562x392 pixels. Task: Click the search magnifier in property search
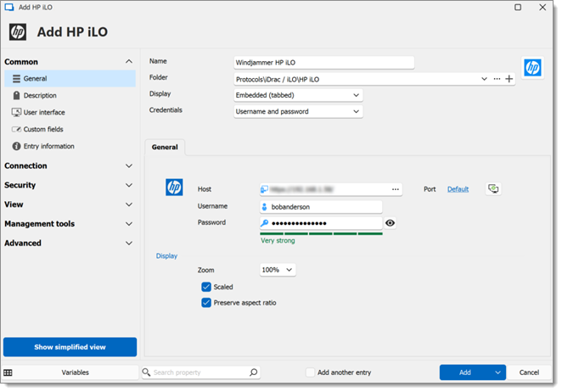[253, 372]
